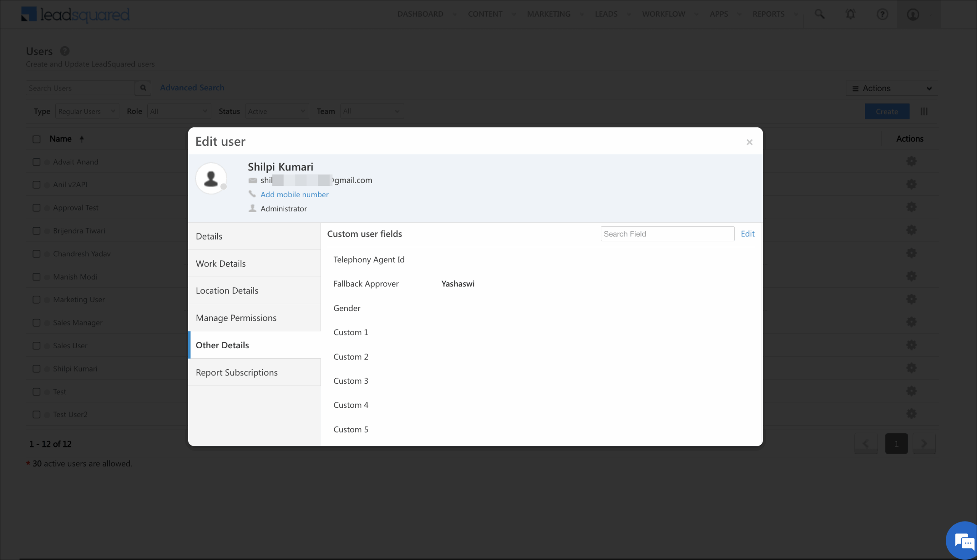Viewport: 977px width, 560px height.
Task: Open the Advanced Search link
Action: pyautogui.click(x=192, y=87)
